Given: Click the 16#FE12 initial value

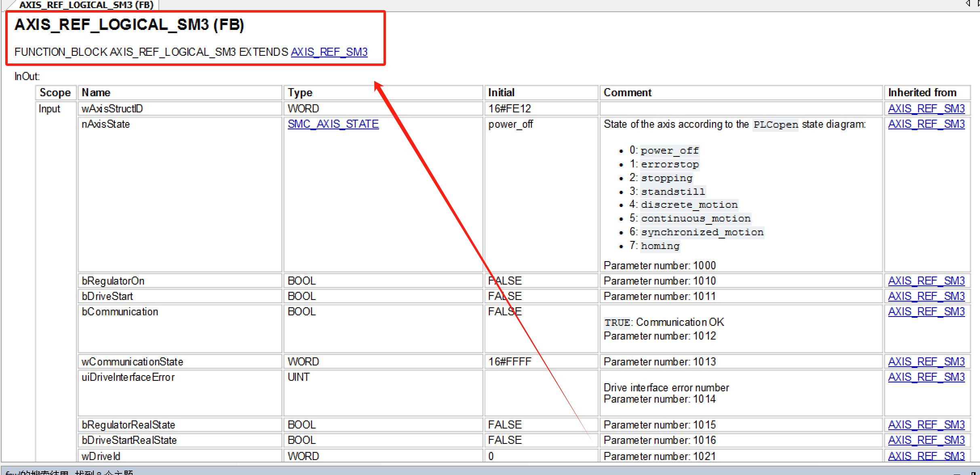Looking at the screenshot, I should 509,109.
